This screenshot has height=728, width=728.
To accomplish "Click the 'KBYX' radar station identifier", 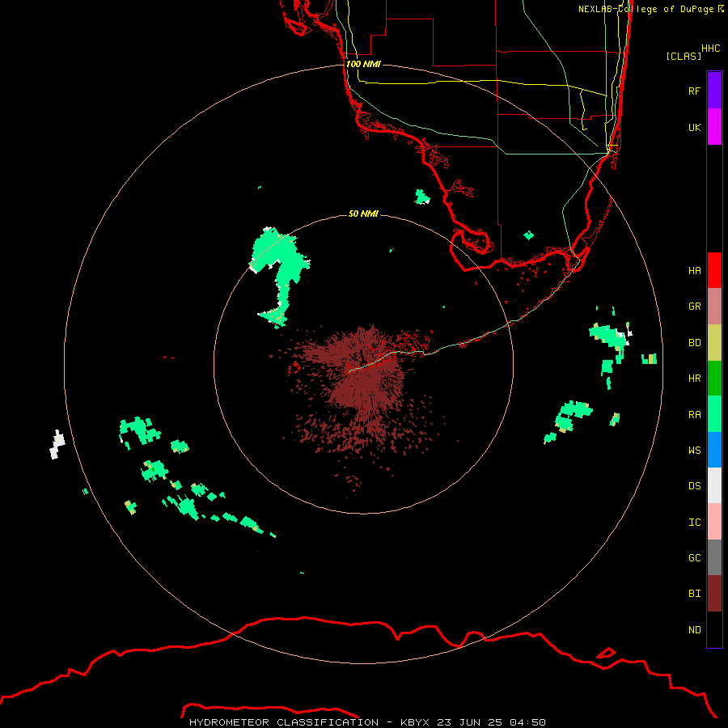I will pos(415,722).
